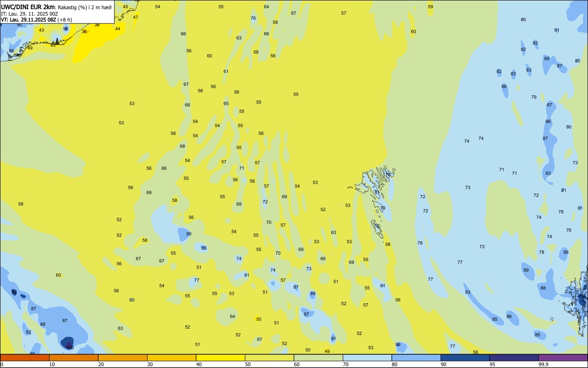Click the map value '38'
This screenshot has width=588, height=368.
pos(97,25)
